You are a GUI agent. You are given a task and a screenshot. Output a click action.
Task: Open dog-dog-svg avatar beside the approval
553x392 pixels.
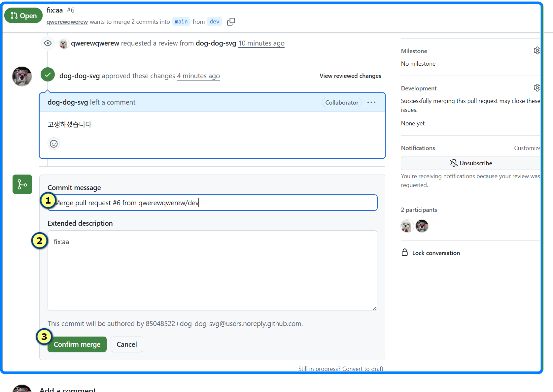22,76
